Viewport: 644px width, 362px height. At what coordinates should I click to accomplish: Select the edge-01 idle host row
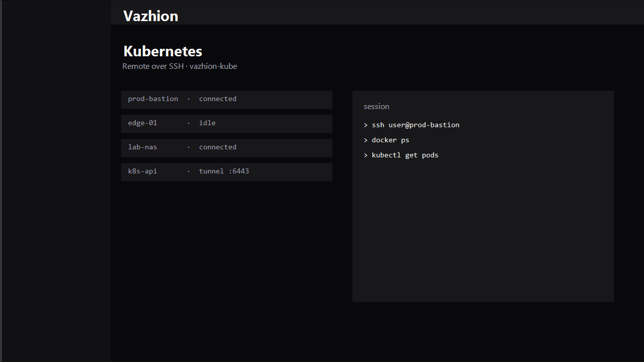coord(226,124)
